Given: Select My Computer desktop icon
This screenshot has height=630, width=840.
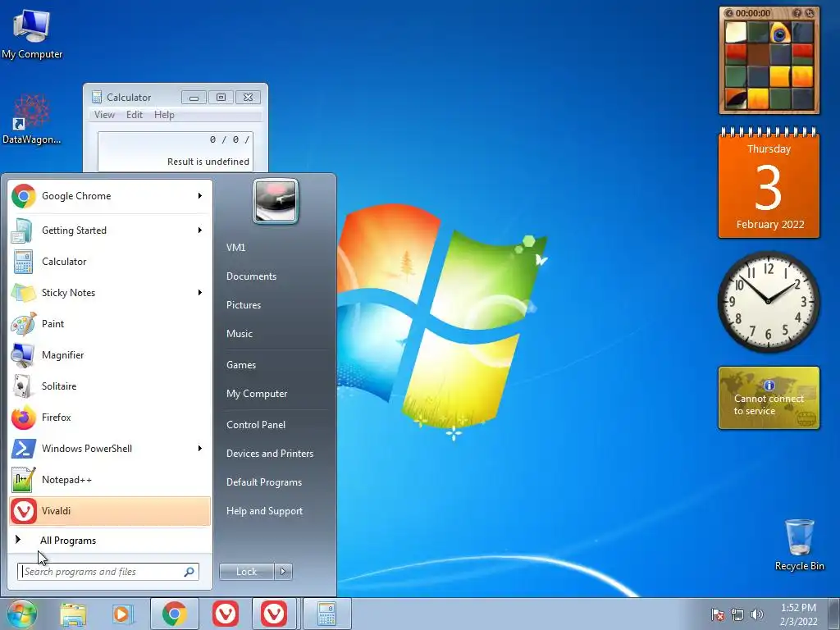Looking at the screenshot, I should coord(32,34).
